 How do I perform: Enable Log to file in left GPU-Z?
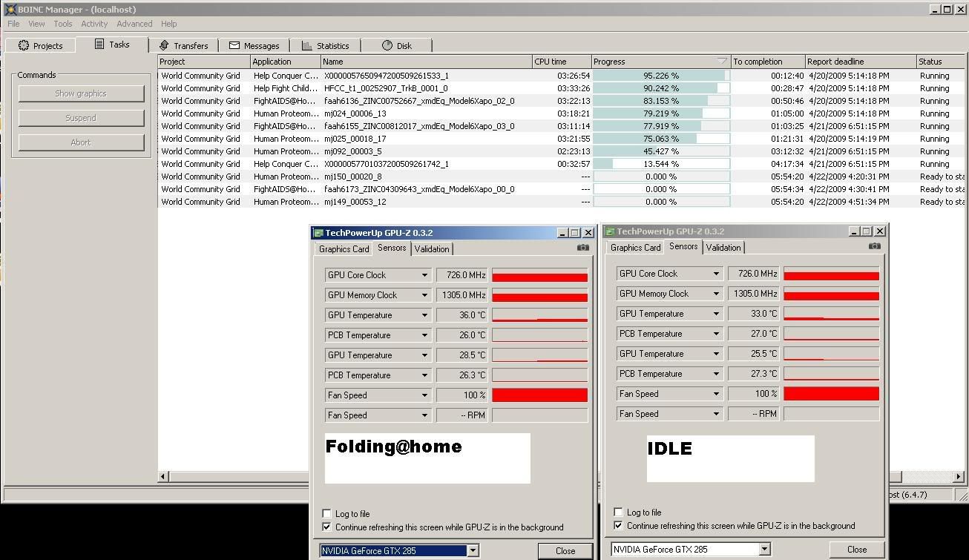327,513
